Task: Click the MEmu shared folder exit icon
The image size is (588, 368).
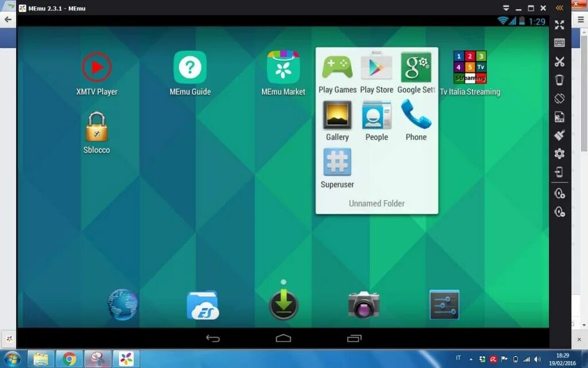Action: pyautogui.click(x=559, y=172)
